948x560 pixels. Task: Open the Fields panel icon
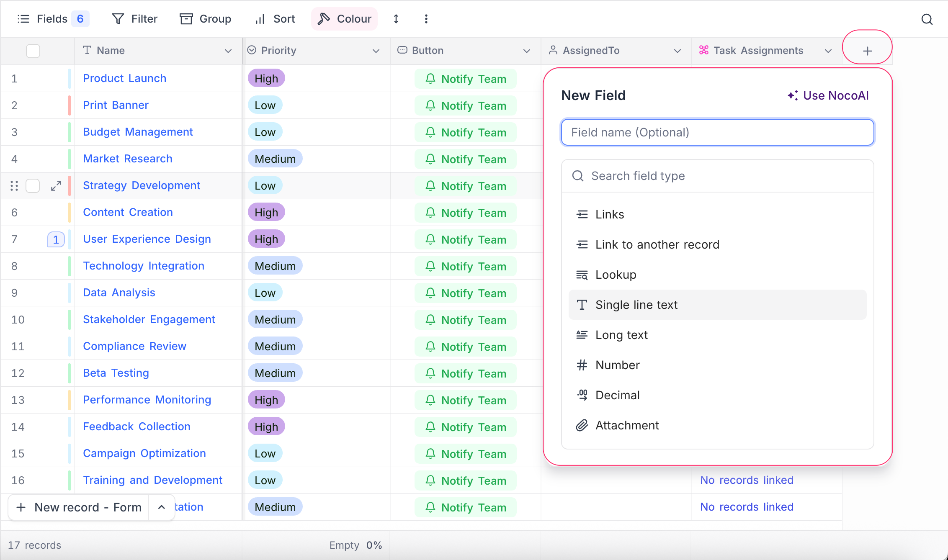tap(23, 19)
